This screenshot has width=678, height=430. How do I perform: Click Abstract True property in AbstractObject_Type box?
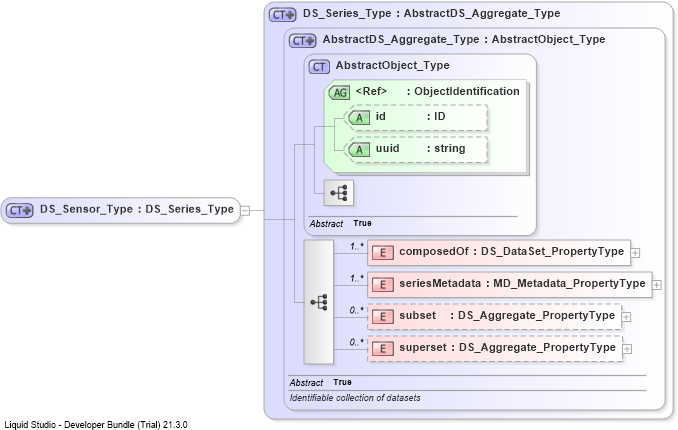coord(340,223)
